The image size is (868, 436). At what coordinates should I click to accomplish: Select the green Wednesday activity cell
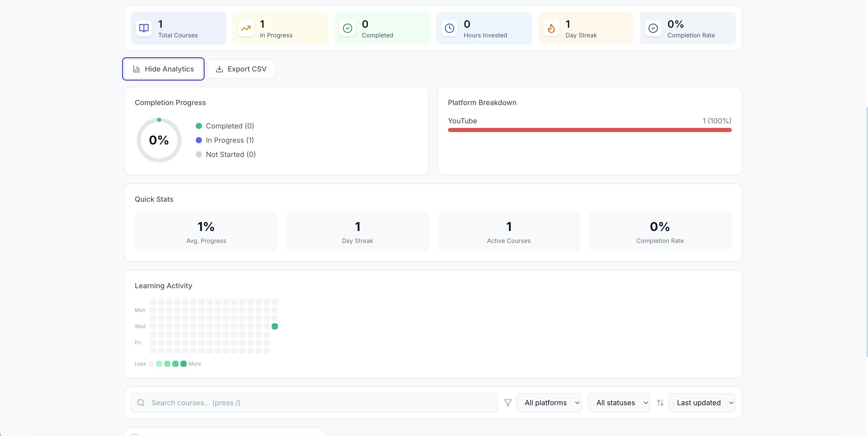click(275, 326)
